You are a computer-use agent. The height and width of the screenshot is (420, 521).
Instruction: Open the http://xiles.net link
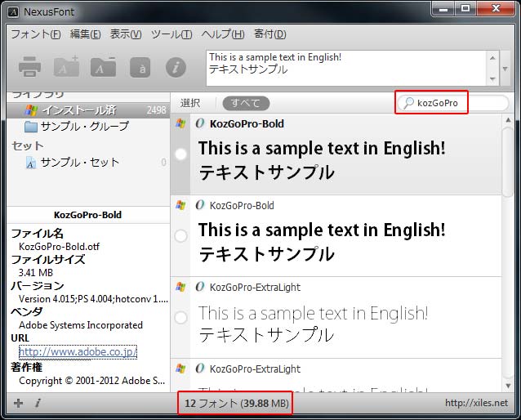click(x=476, y=403)
